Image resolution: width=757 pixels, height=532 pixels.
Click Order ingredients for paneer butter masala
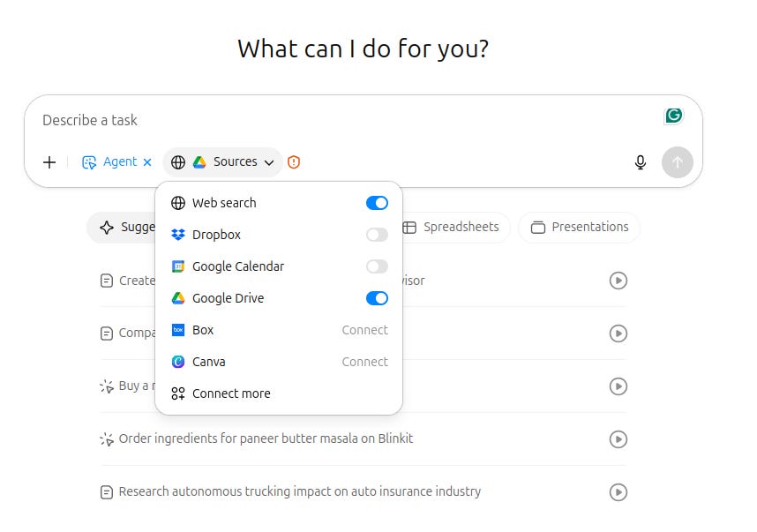coord(266,438)
